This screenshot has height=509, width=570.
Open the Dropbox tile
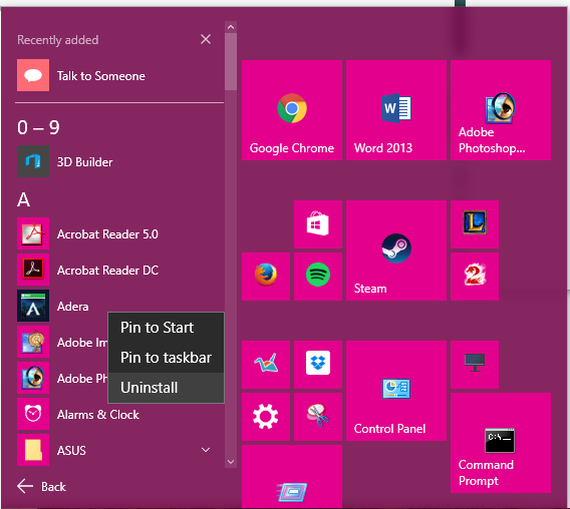click(x=318, y=364)
